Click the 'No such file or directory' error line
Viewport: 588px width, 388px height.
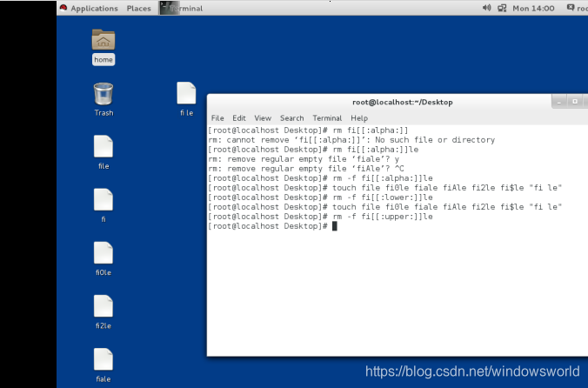[x=351, y=140]
